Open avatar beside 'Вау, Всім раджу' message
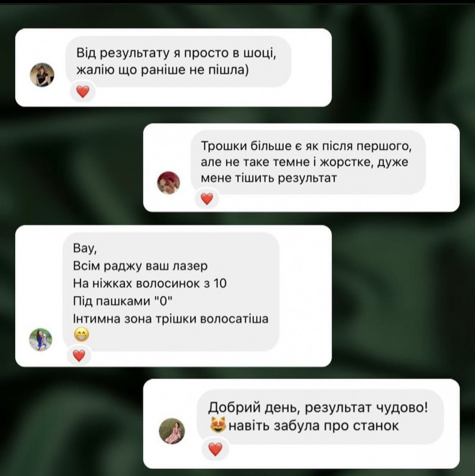The image size is (475, 476). [x=41, y=339]
